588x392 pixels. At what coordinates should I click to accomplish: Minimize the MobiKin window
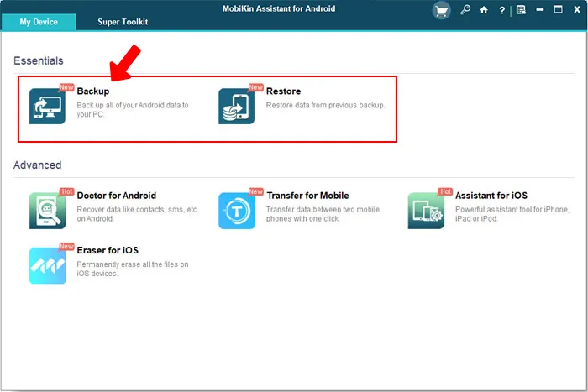point(540,10)
